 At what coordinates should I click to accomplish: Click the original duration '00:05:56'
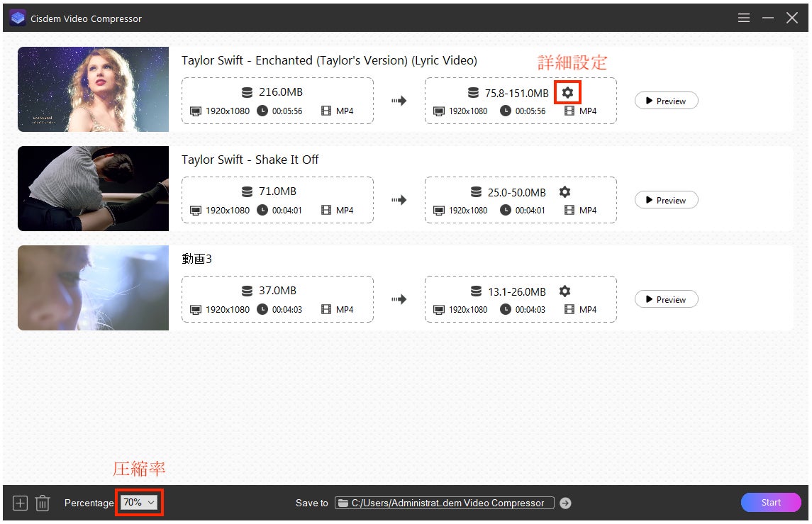click(x=287, y=111)
